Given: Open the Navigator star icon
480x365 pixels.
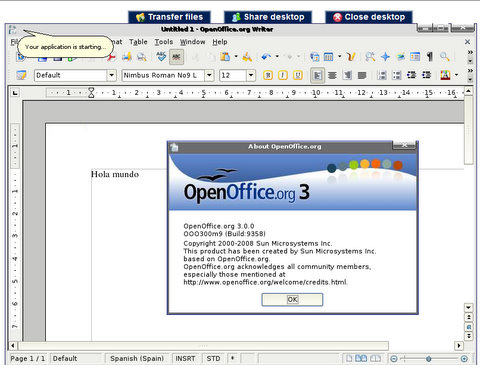Looking at the screenshot, I should (x=385, y=57).
